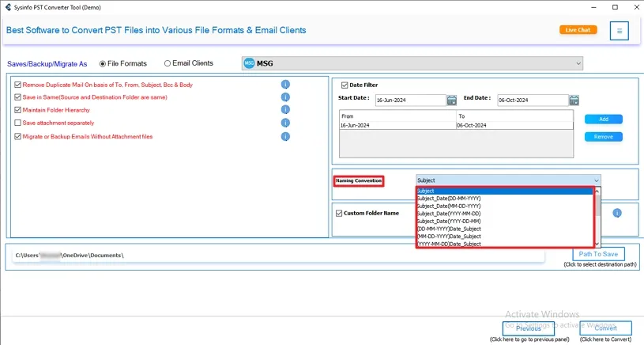The height and width of the screenshot is (345, 644).
Task: Select the (MM-DD-YYYY)Date_Subject option
Action: tap(449, 237)
